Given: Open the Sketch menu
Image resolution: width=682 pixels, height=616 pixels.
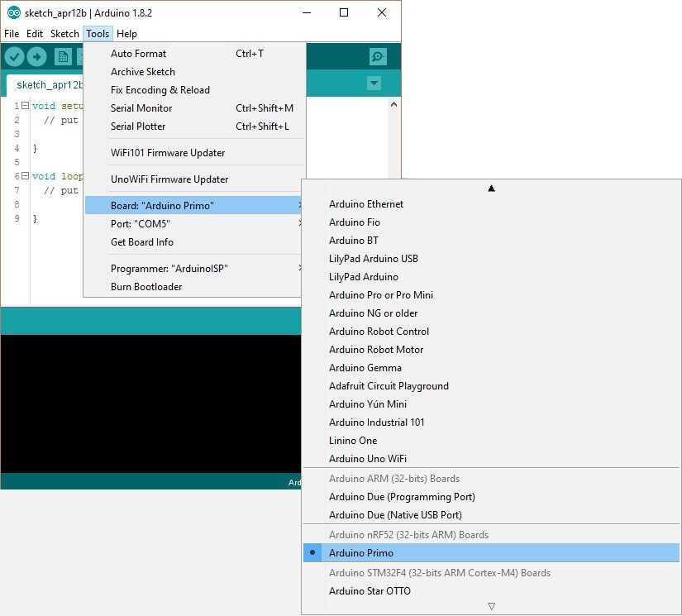Looking at the screenshot, I should tap(64, 34).
